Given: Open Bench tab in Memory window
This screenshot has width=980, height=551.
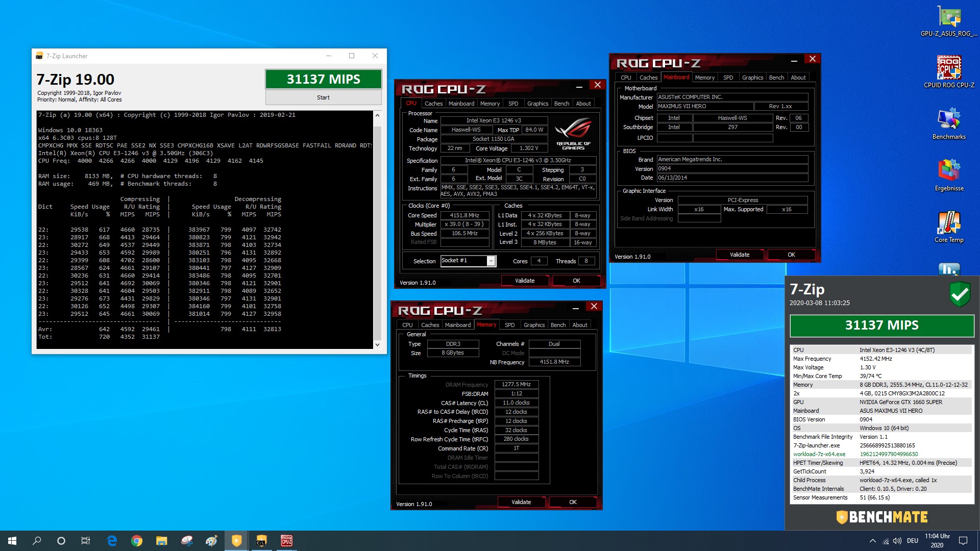Looking at the screenshot, I should [558, 325].
